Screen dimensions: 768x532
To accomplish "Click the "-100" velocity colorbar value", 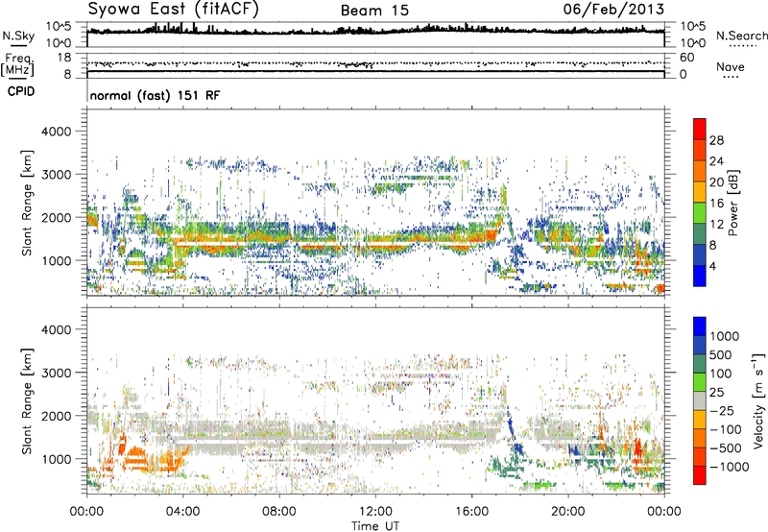I will [726, 429].
